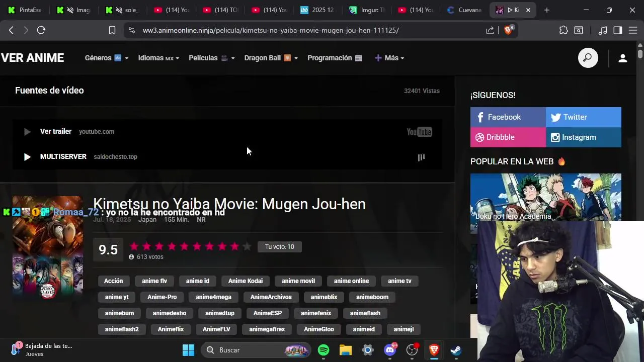The width and height of the screenshot is (644, 362).
Task: Expand the Idiomas dropdown menu
Action: coord(158,58)
